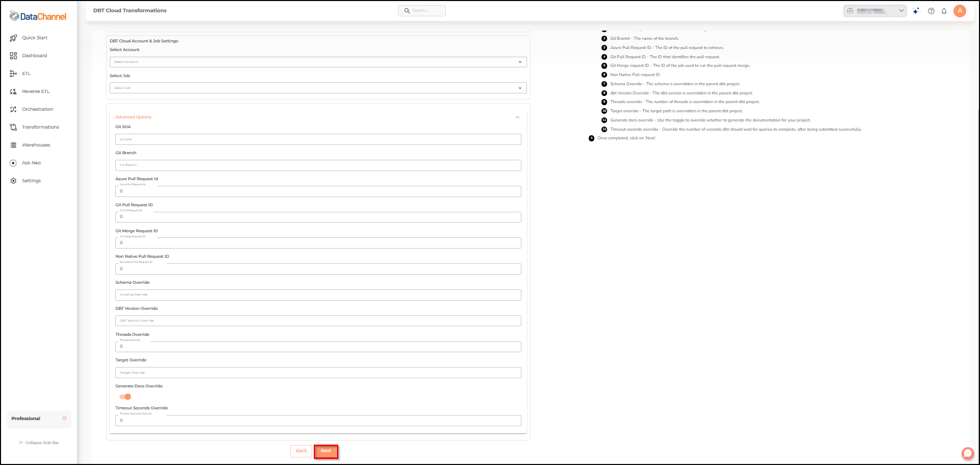
Task: Focus the Target Override input
Action: coord(318,373)
